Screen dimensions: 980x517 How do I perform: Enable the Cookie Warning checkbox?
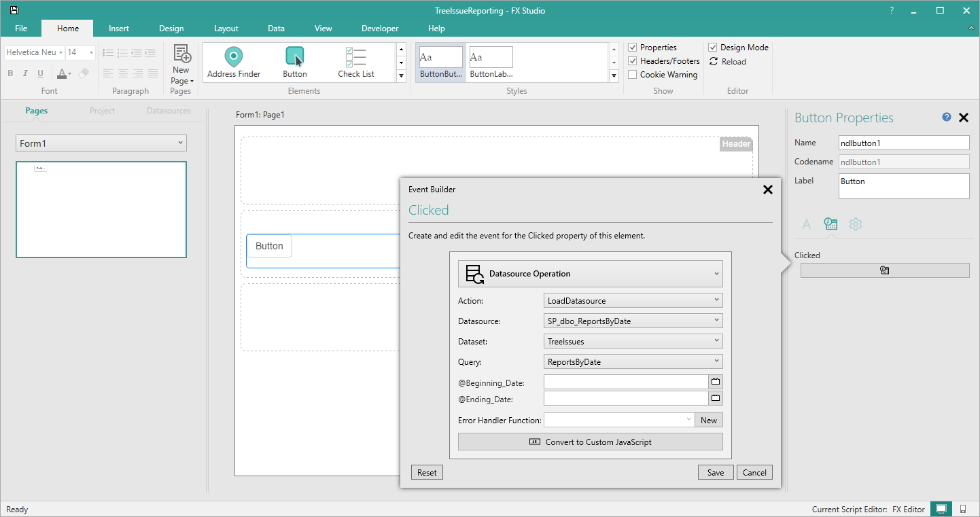tap(633, 75)
